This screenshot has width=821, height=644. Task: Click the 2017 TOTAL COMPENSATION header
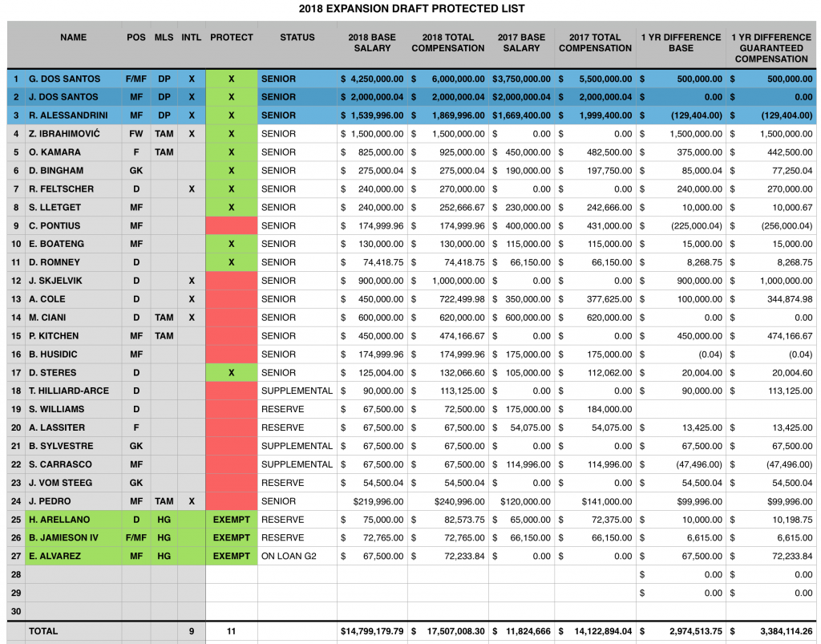point(595,43)
